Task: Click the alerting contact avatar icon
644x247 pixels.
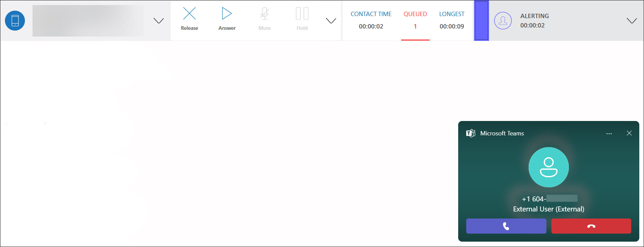Action: click(x=503, y=20)
